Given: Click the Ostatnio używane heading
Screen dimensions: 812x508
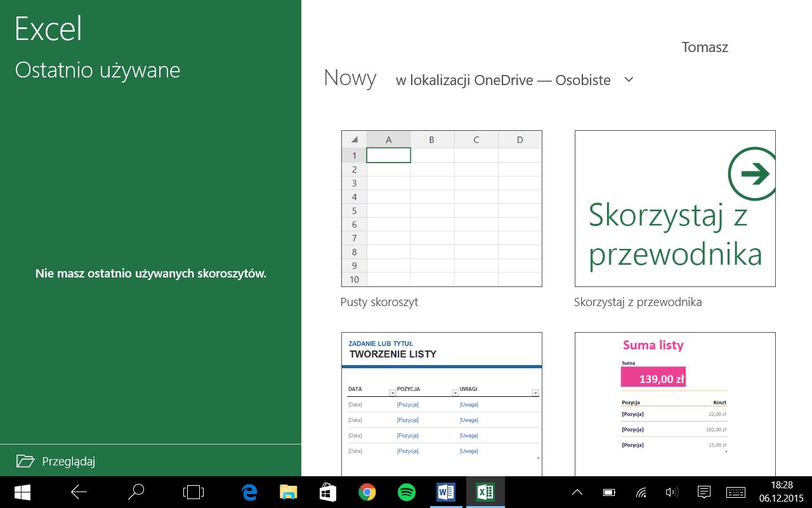Looking at the screenshot, I should pos(98,70).
